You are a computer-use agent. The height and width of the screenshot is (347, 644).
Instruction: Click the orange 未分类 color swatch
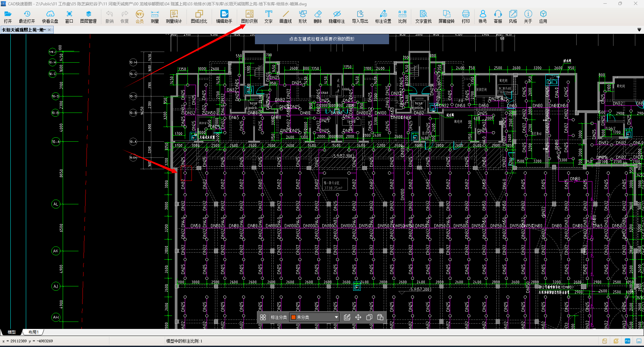(293, 317)
